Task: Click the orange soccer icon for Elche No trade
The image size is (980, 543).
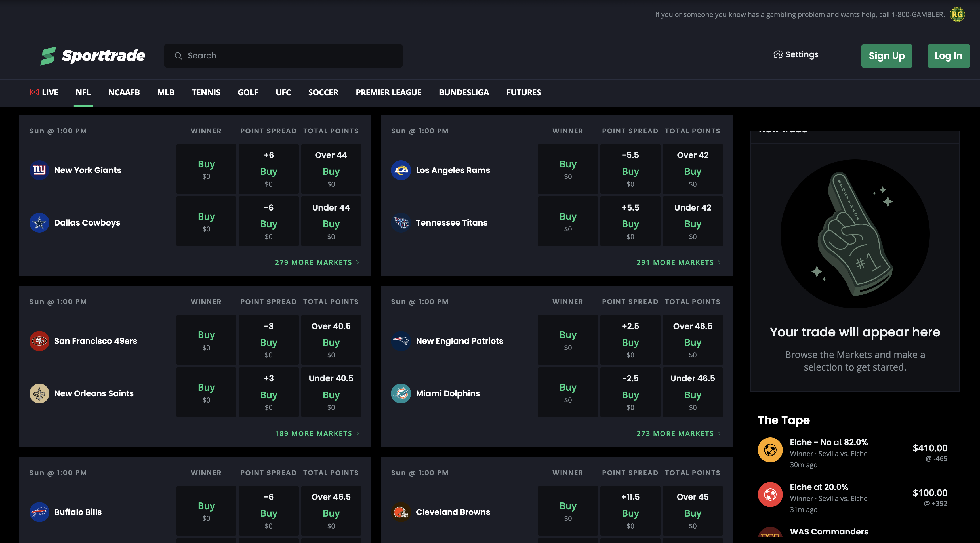Action: coord(770,450)
